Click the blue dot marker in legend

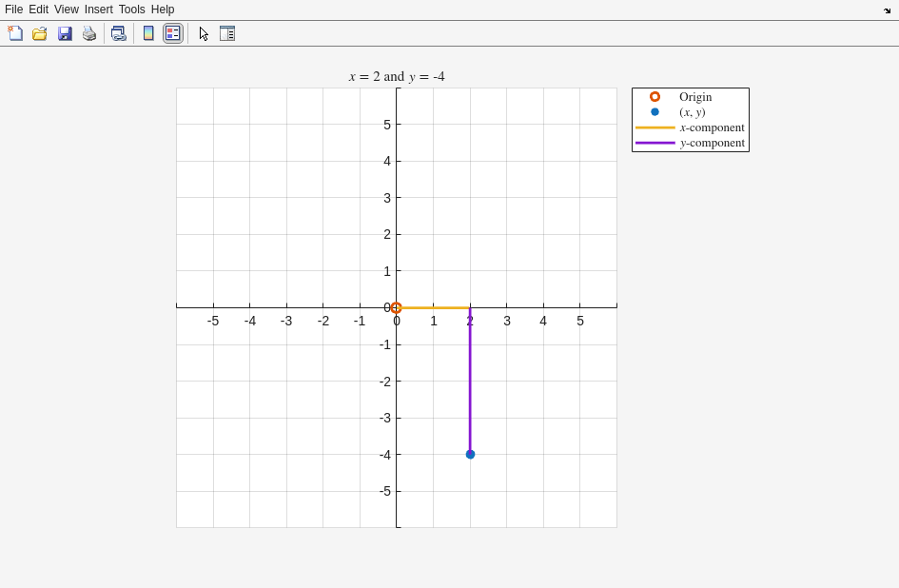coord(655,112)
